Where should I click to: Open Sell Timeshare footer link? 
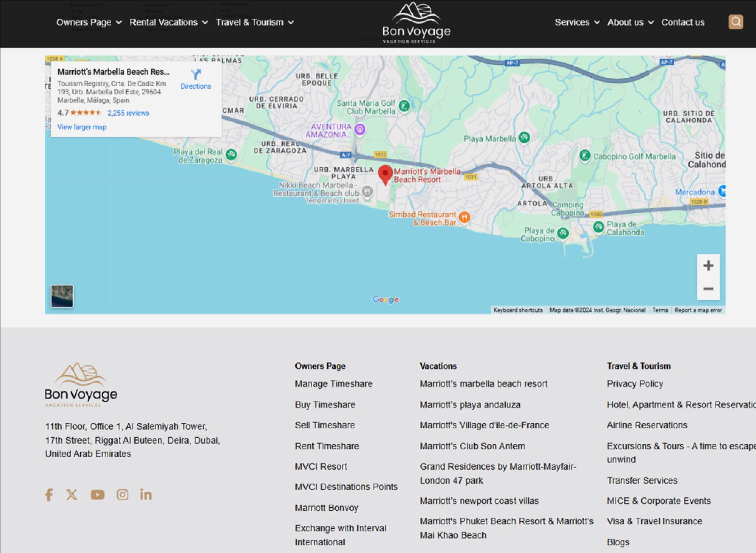coord(325,425)
